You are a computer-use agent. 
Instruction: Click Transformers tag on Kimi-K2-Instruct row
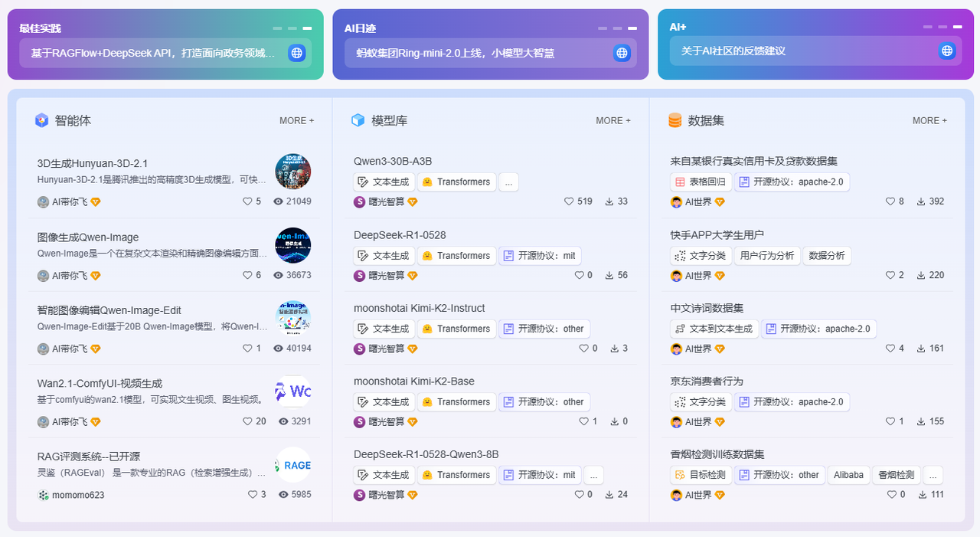[x=456, y=329]
